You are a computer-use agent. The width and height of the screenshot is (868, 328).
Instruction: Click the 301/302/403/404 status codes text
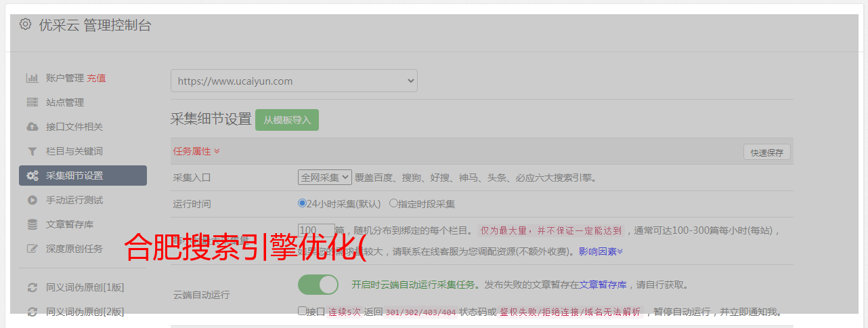420,312
